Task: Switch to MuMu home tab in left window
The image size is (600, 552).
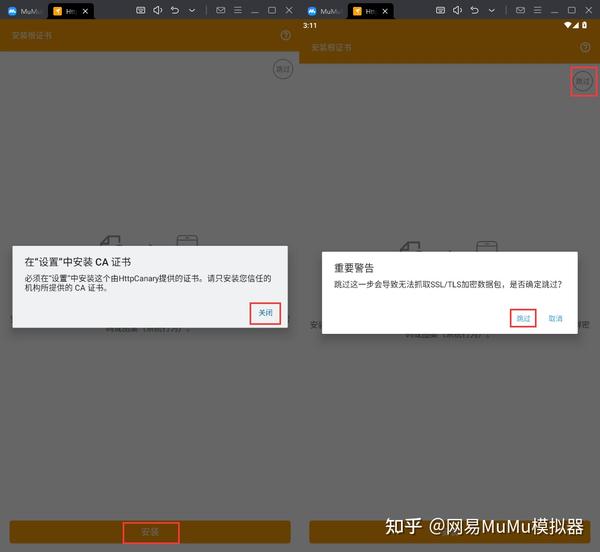Action: tap(25, 11)
